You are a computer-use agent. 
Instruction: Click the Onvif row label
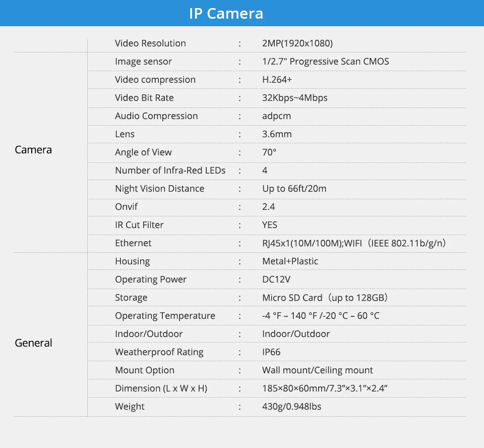pyautogui.click(x=126, y=207)
